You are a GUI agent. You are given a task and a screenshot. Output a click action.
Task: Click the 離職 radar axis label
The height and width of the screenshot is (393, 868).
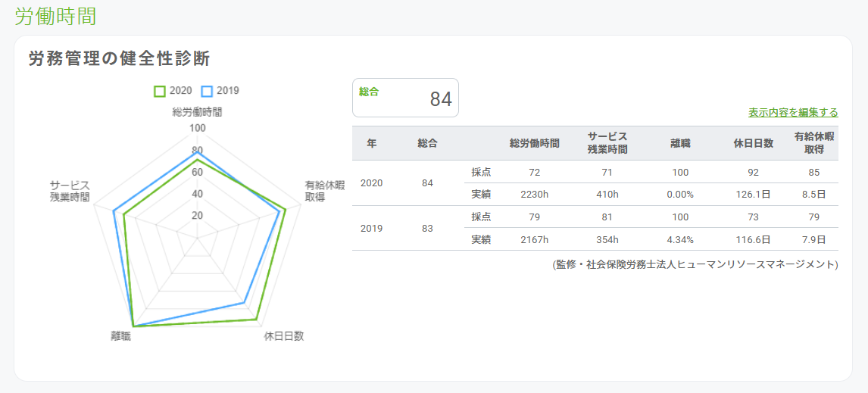[121, 336]
